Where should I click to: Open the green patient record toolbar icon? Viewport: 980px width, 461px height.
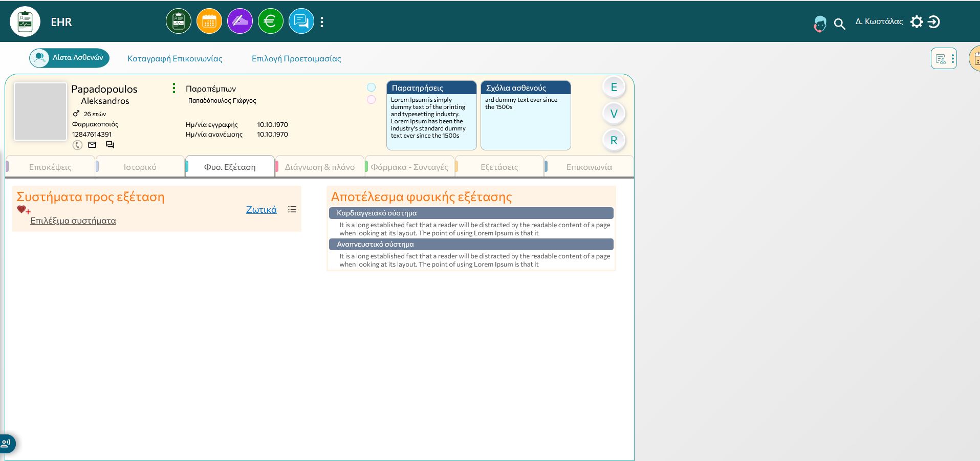tap(179, 21)
